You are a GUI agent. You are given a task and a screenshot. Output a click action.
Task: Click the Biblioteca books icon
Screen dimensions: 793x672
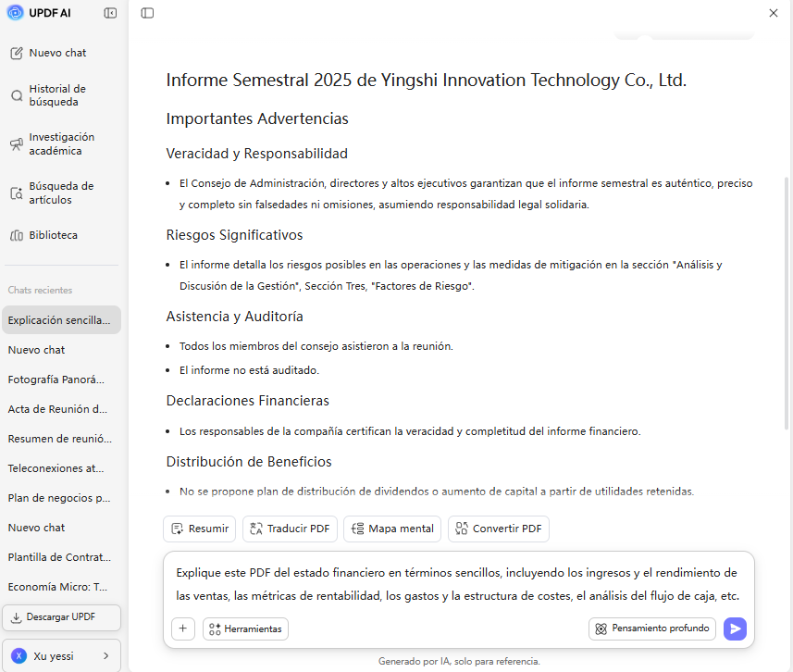[17, 236]
